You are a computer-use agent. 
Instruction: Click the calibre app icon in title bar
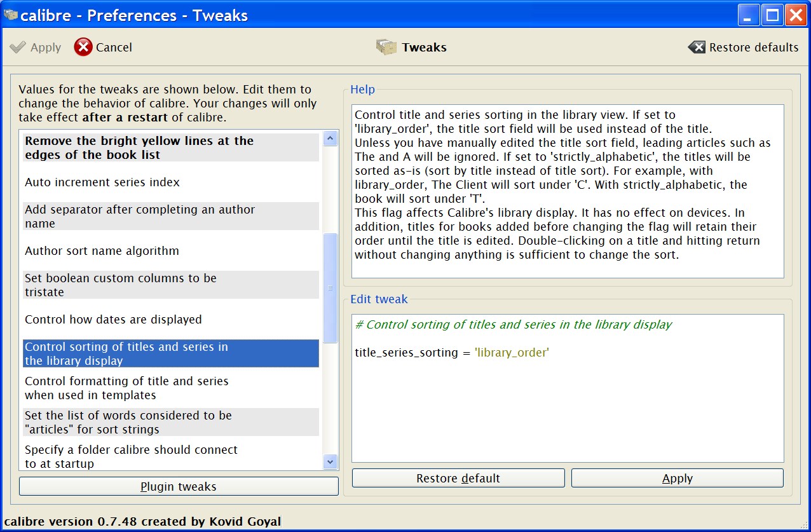point(10,15)
